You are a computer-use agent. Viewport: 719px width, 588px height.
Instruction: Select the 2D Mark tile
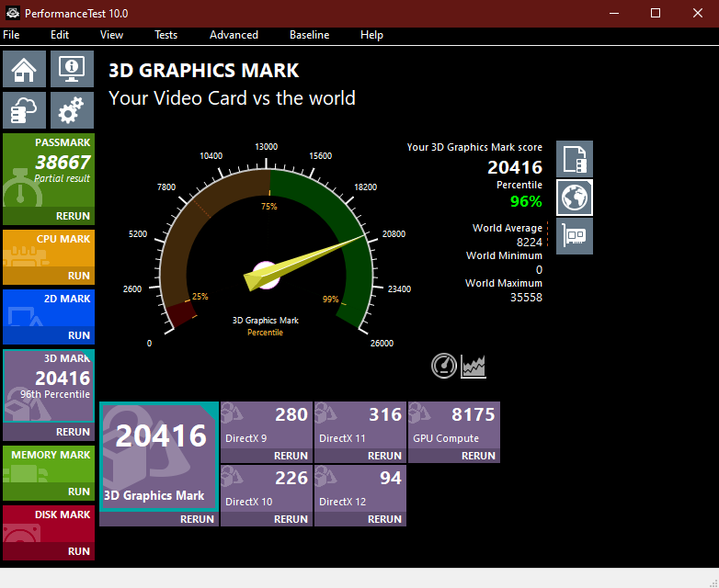(x=49, y=308)
